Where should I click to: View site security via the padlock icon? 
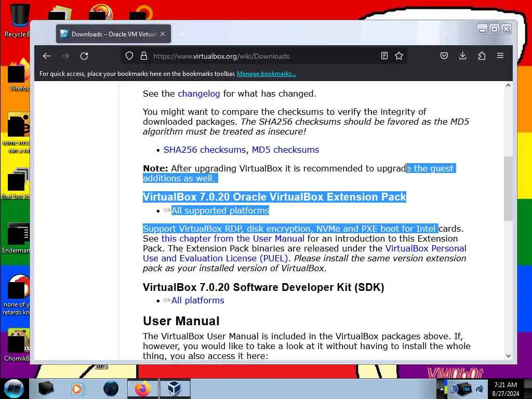click(144, 56)
